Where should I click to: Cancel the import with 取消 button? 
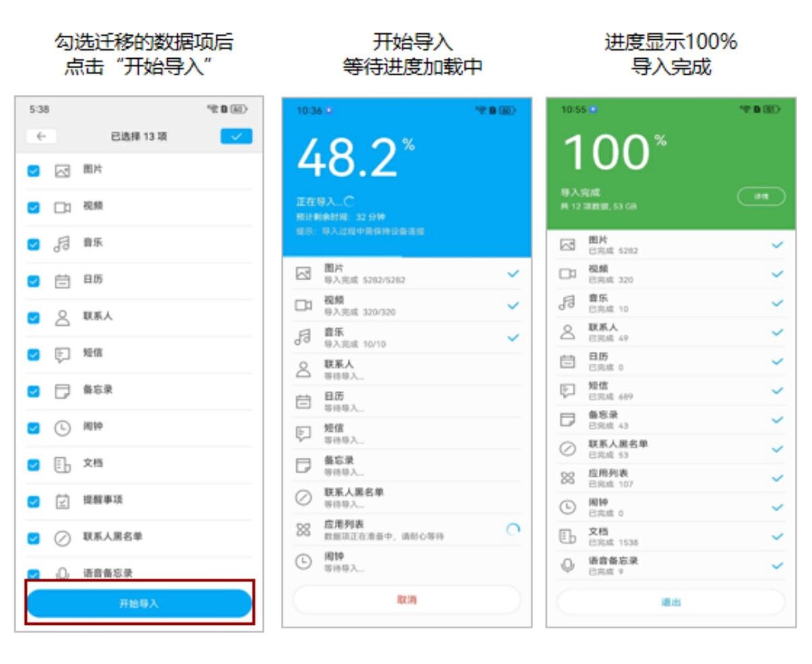coord(407,600)
